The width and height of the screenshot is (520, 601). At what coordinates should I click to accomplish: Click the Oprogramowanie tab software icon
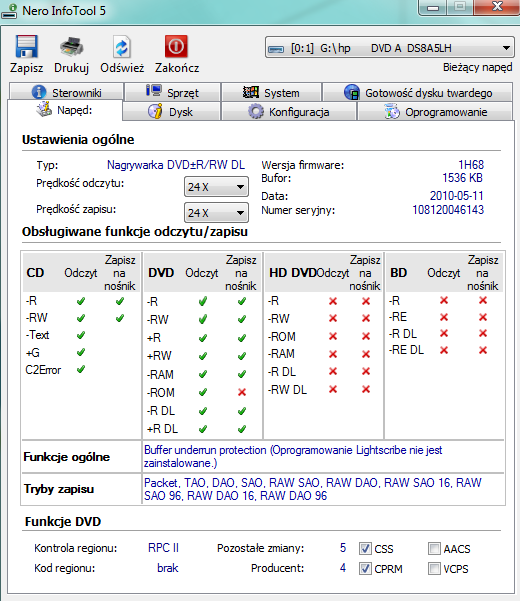pyautogui.click(x=392, y=112)
